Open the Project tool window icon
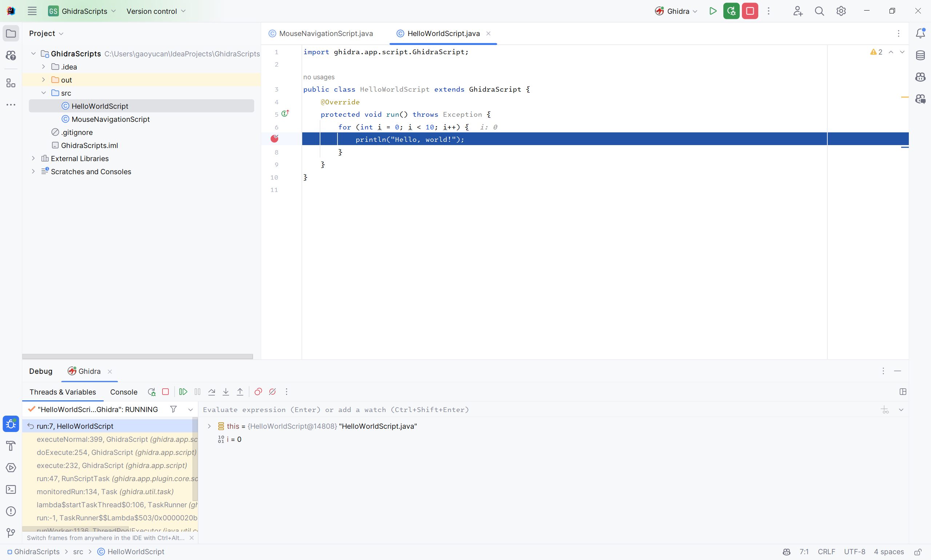The width and height of the screenshot is (931, 560). tap(11, 33)
